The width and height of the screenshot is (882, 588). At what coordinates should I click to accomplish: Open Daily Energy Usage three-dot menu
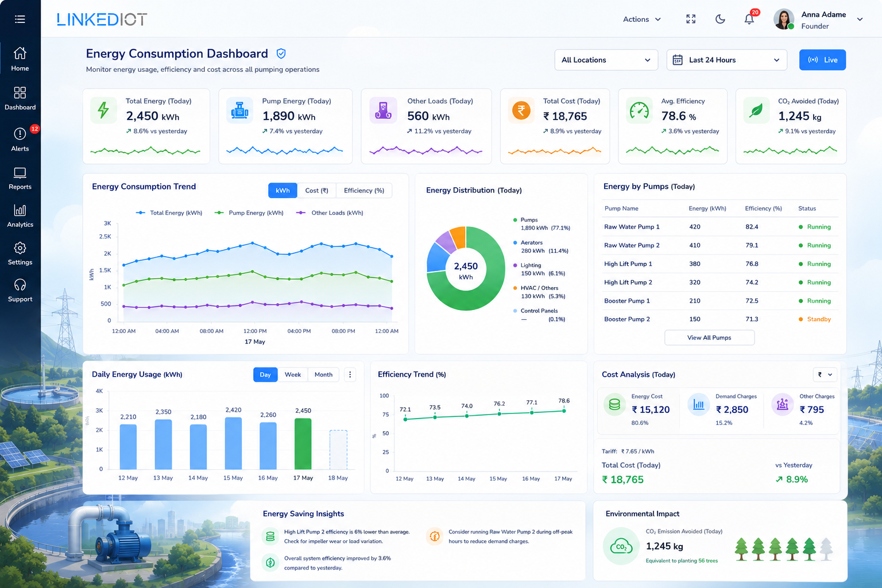click(x=350, y=374)
